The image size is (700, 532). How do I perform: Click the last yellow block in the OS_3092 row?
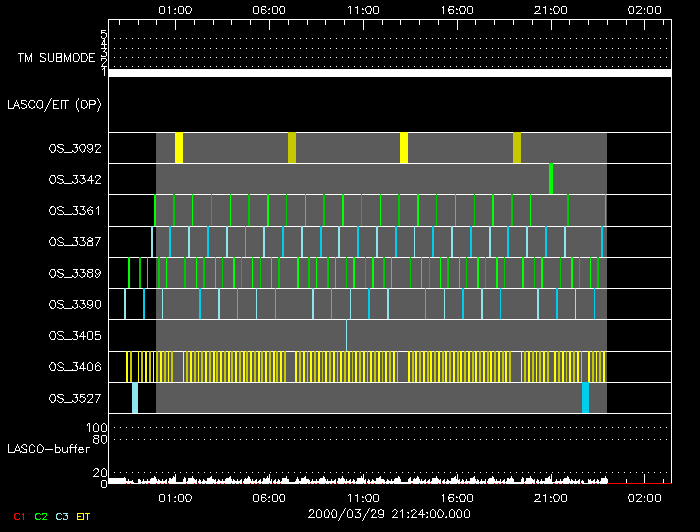(517, 148)
